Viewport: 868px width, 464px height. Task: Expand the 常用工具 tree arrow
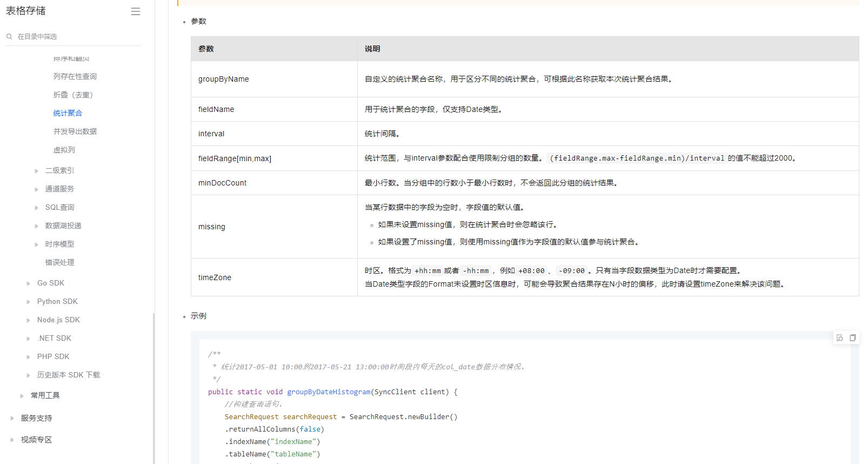point(22,396)
